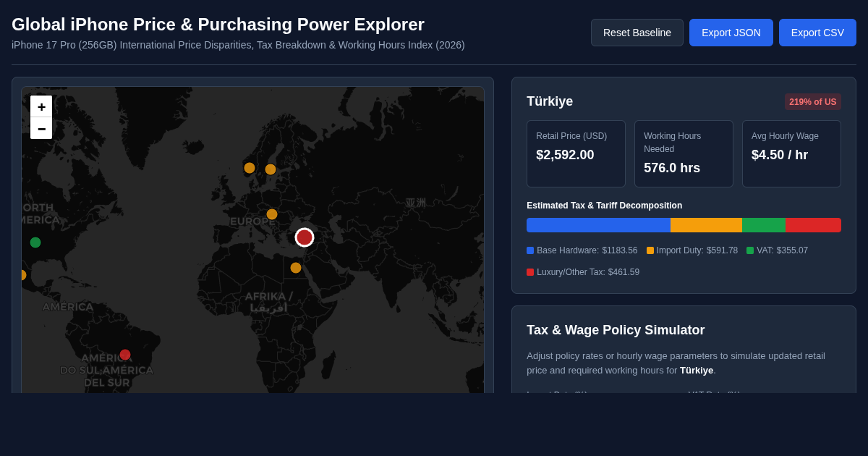Select the white-ringed red Türkiye map marker

(x=305, y=237)
